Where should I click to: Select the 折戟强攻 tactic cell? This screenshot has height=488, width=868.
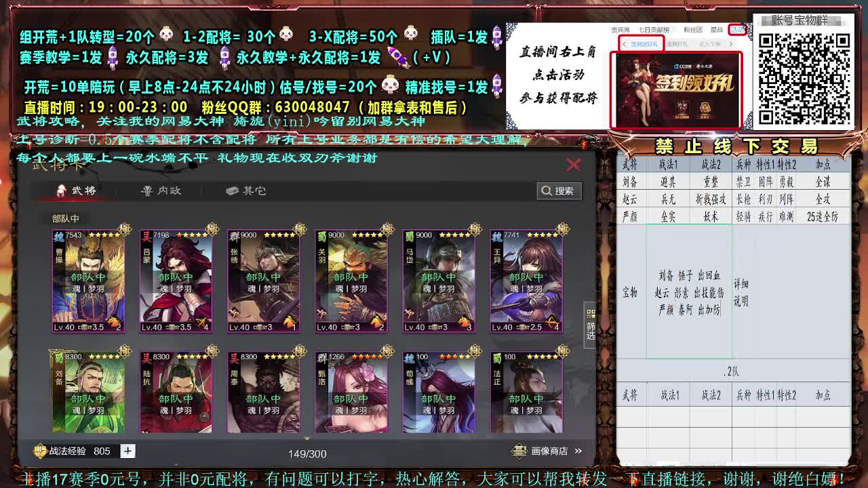point(711,200)
